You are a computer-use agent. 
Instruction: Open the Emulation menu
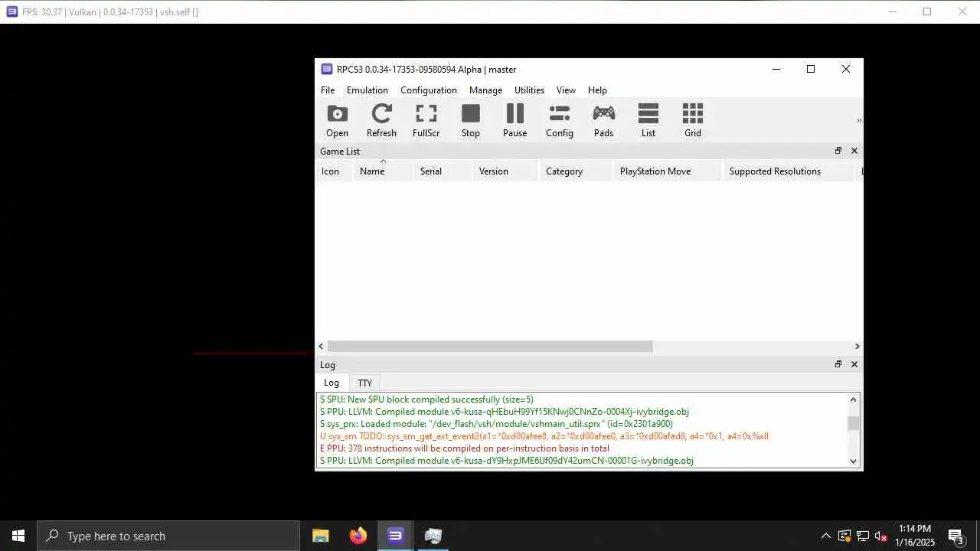367,90
